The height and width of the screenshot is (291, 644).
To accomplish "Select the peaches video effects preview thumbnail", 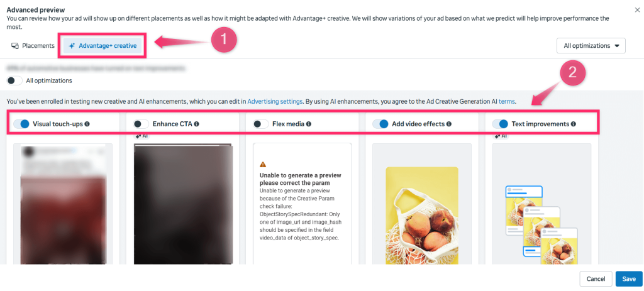I will pyautogui.click(x=422, y=215).
